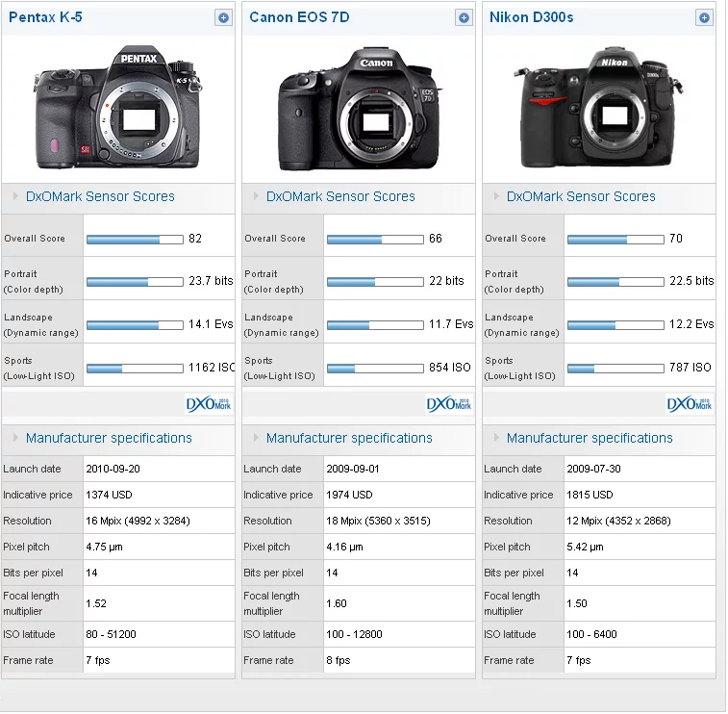This screenshot has width=728, height=714.
Task: Click launch date 2010-09-20
Action: click(x=113, y=470)
